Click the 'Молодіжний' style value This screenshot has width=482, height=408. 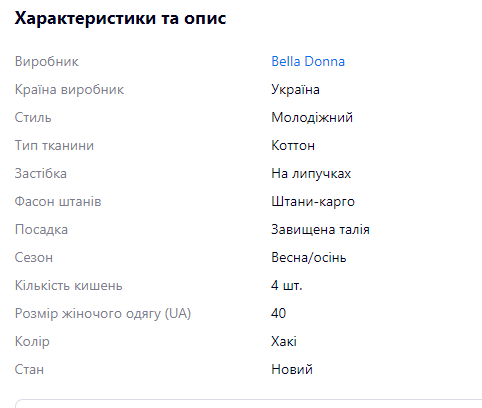[x=312, y=117]
